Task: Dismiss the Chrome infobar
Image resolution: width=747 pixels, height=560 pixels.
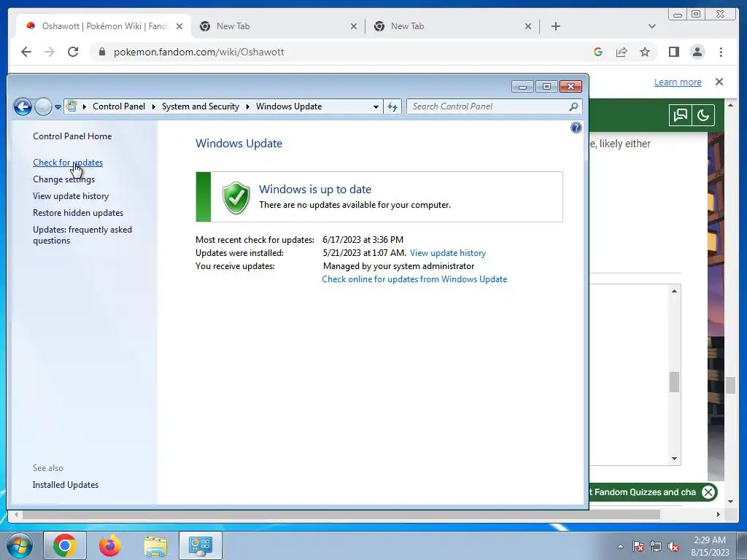Action: (x=719, y=82)
